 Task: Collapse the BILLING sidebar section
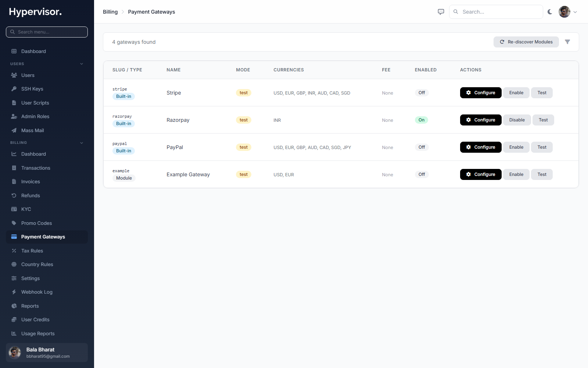pos(82,142)
